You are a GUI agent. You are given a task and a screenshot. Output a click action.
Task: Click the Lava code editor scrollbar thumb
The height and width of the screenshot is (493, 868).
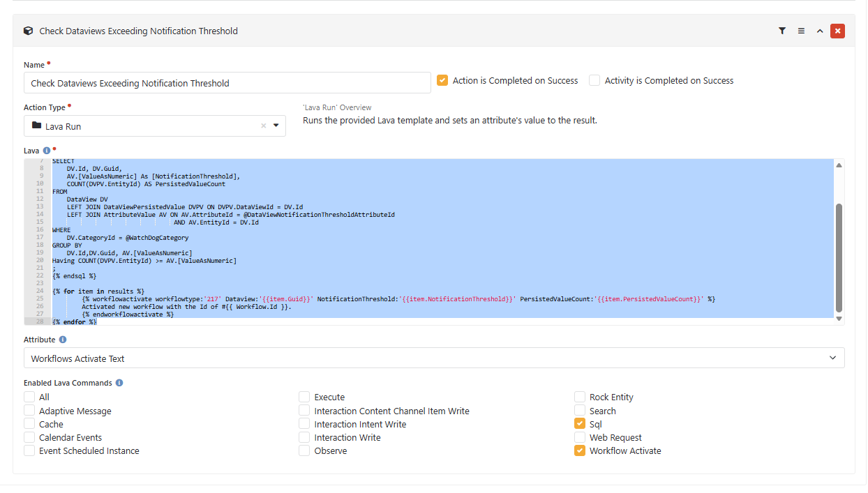839,258
